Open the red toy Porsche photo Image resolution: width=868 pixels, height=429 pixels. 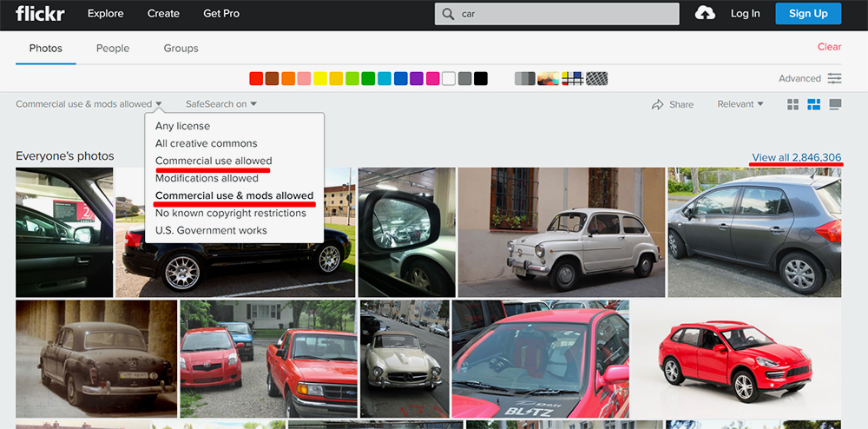[736, 359]
